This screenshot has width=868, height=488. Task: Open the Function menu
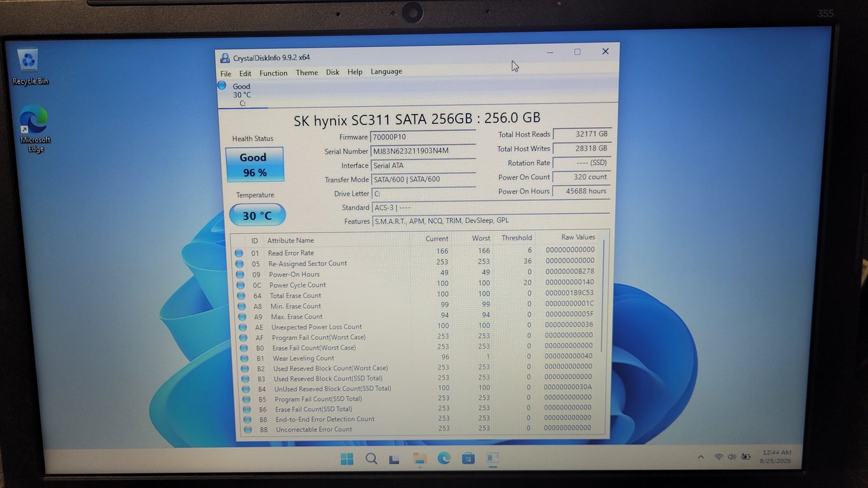pyautogui.click(x=273, y=73)
